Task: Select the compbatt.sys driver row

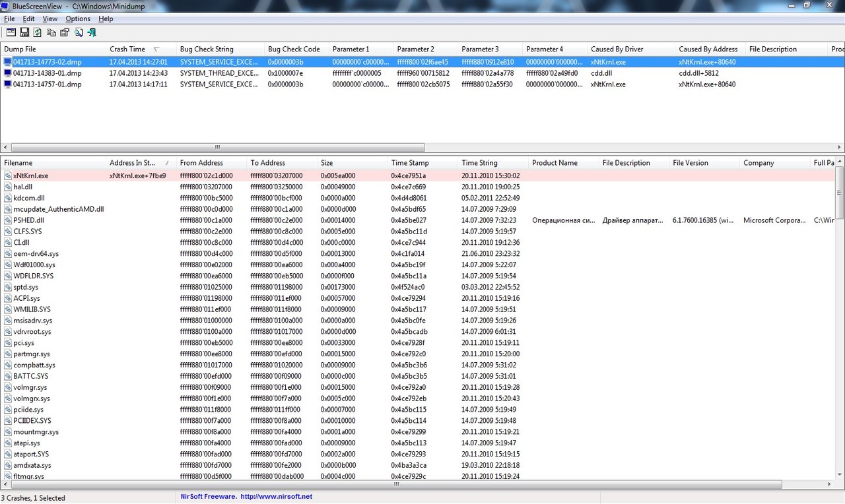Action: pyautogui.click(x=417, y=365)
